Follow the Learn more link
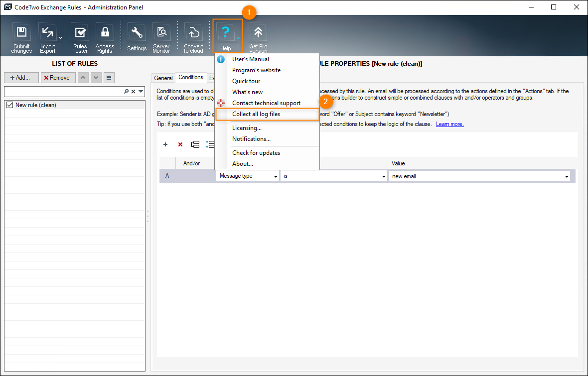 pos(449,124)
